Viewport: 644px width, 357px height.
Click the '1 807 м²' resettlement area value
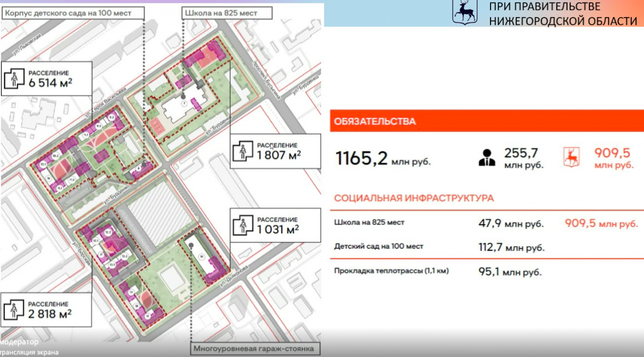279,155
